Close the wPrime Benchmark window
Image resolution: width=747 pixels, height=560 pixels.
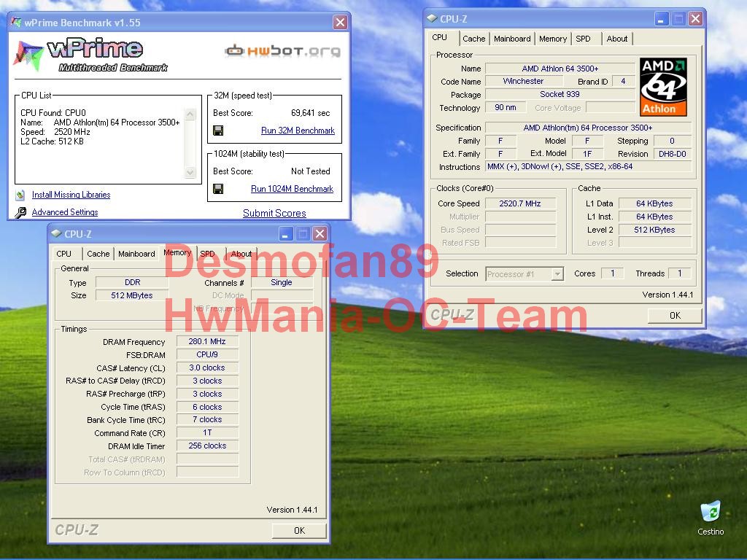tap(340, 22)
